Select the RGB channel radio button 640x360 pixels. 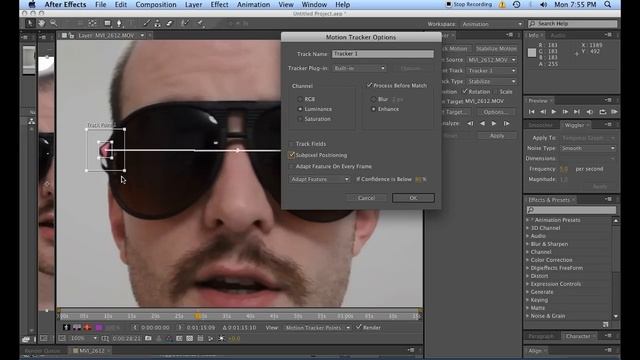[300, 99]
